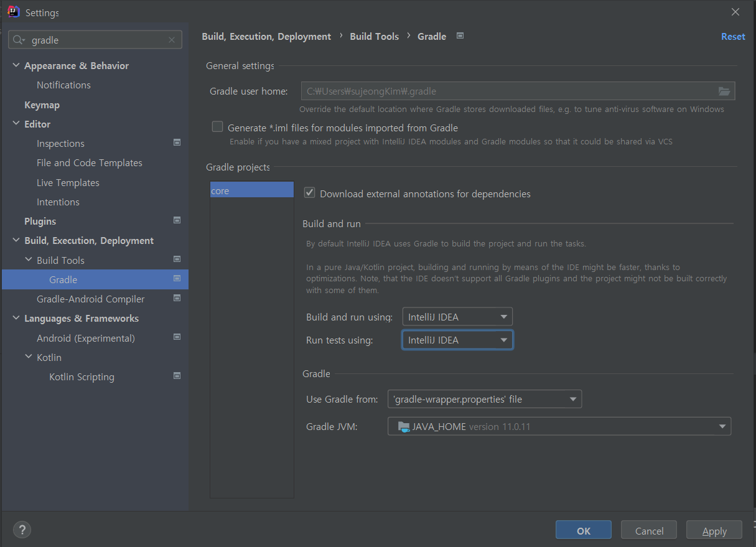Click project-level icon beside Gradle breadcrumb

(460, 36)
